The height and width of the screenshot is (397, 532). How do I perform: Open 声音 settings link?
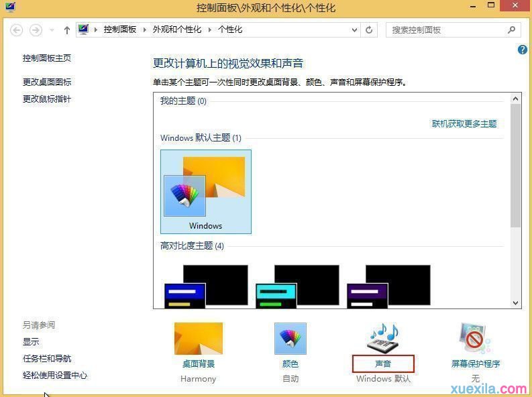(x=383, y=363)
